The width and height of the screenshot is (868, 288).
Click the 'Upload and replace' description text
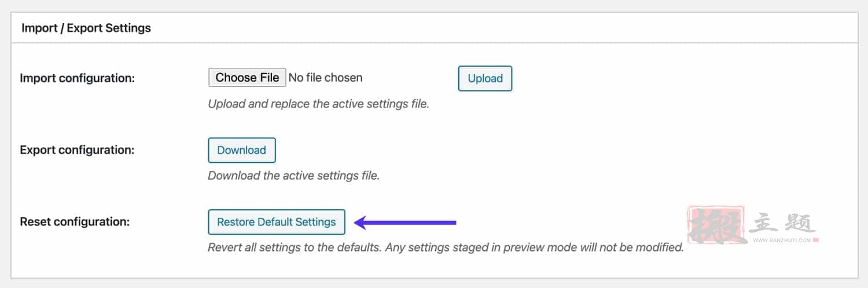pos(318,104)
